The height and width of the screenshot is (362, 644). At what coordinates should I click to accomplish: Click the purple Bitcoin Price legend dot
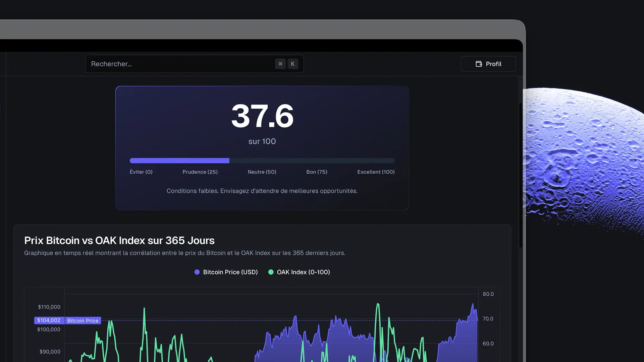pyautogui.click(x=197, y=272)
